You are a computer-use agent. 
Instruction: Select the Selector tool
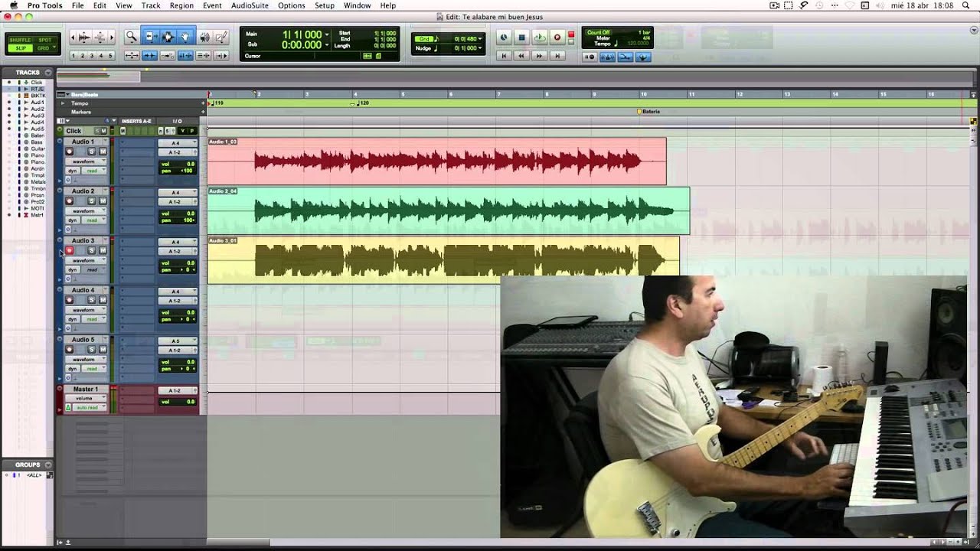168,36
